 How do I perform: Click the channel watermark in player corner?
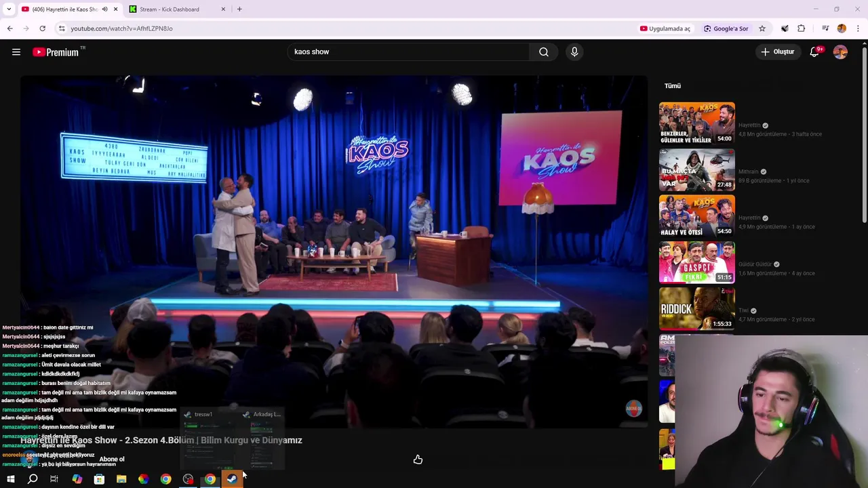tap(633, 408)
